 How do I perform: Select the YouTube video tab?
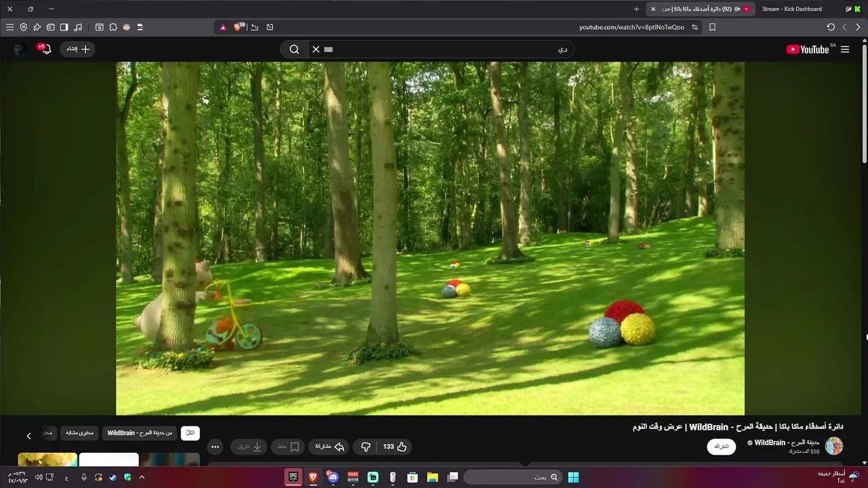702,9
